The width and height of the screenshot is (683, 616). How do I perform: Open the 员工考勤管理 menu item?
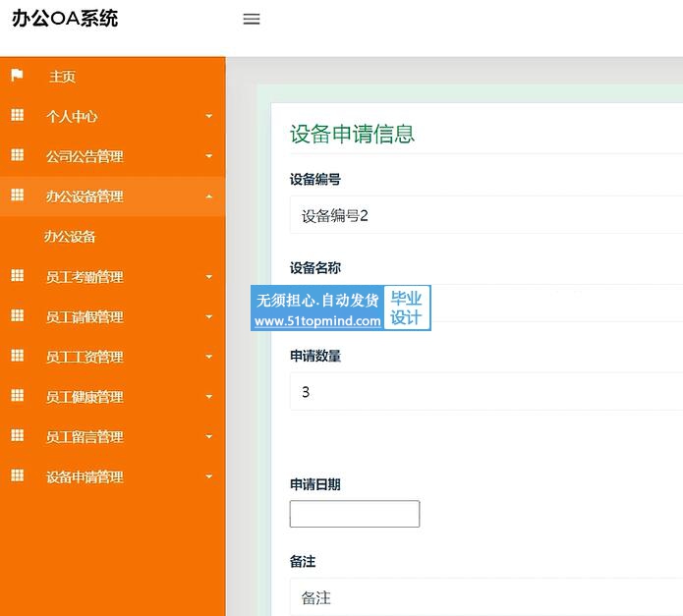[113, 277]
